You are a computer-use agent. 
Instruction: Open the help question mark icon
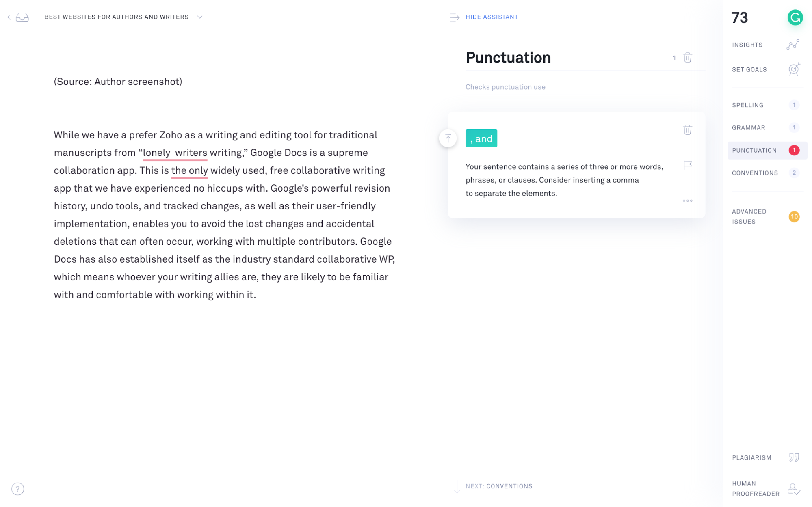pyautogui.click(x=18, y=489)
